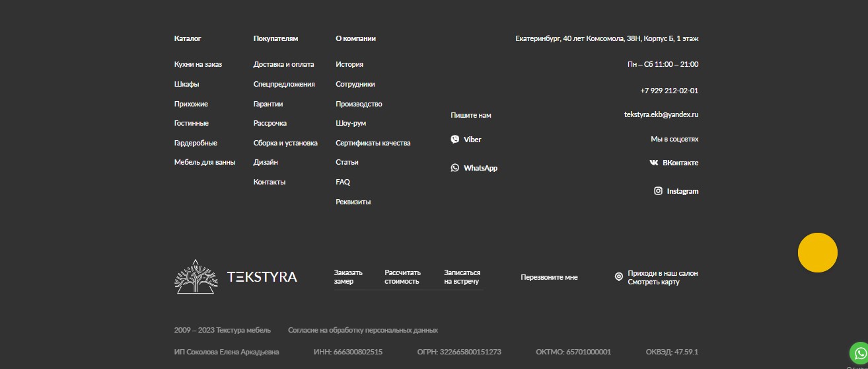
Task: Open Согласие на обработку персональных данных
Action: point(363,330)
